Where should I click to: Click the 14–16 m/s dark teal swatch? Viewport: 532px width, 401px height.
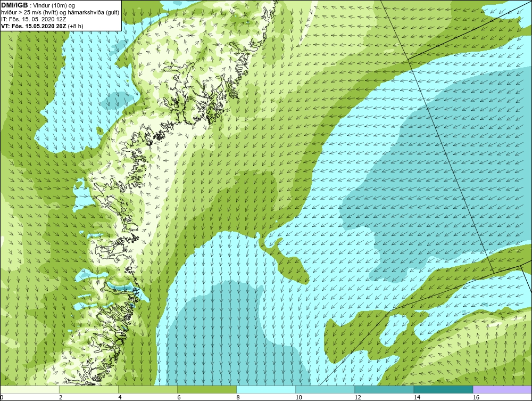click(443, 389)
